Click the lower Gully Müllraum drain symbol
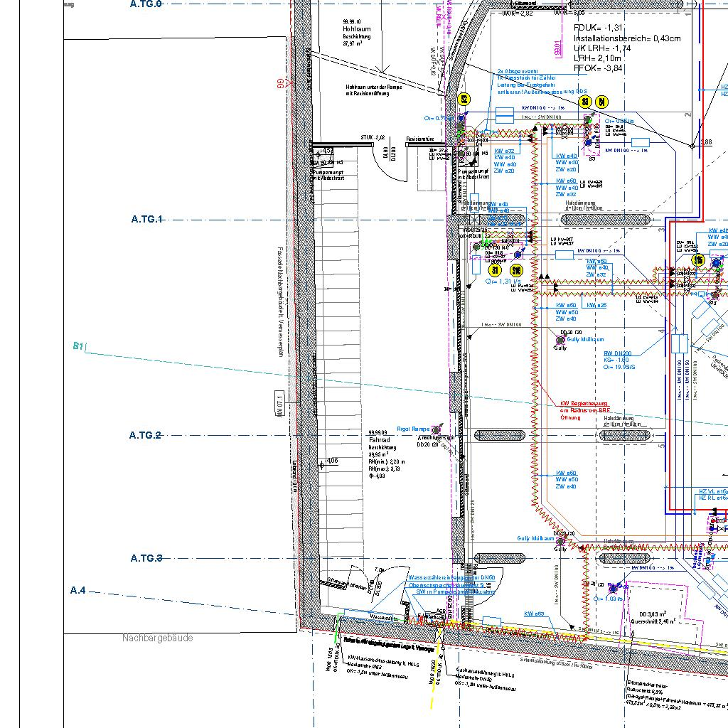The width and height of the screenshot is (728, 728). 561,542
